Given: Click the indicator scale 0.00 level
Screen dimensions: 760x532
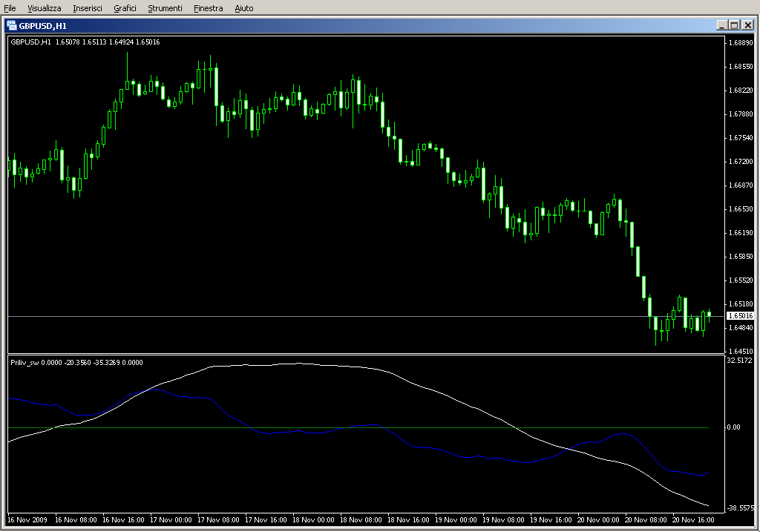Looking at the screenshot, I should click(733, 427).
